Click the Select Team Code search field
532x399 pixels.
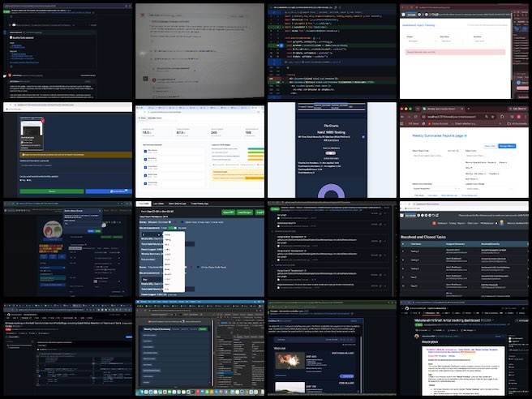(435, 156)
